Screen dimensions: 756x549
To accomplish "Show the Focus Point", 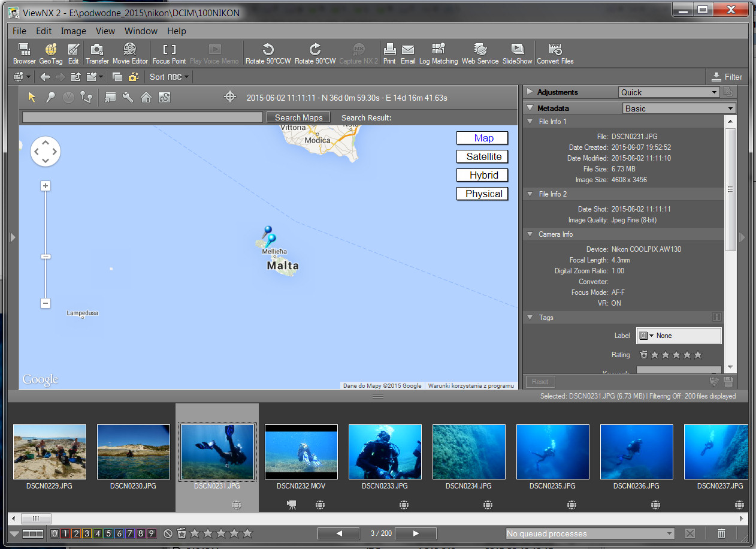I will click(170, 53).
